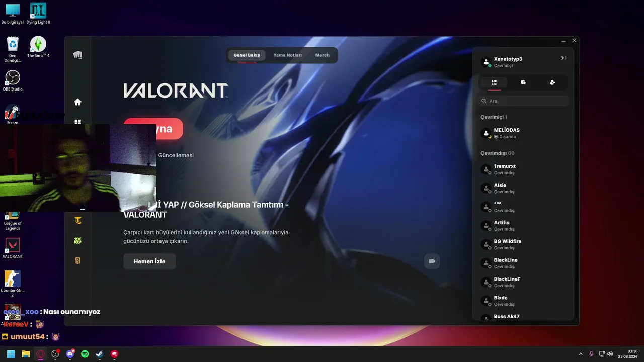Show hidden system tray icons
The width and height of the screenshot is (644, 362).
pos(580,354)
